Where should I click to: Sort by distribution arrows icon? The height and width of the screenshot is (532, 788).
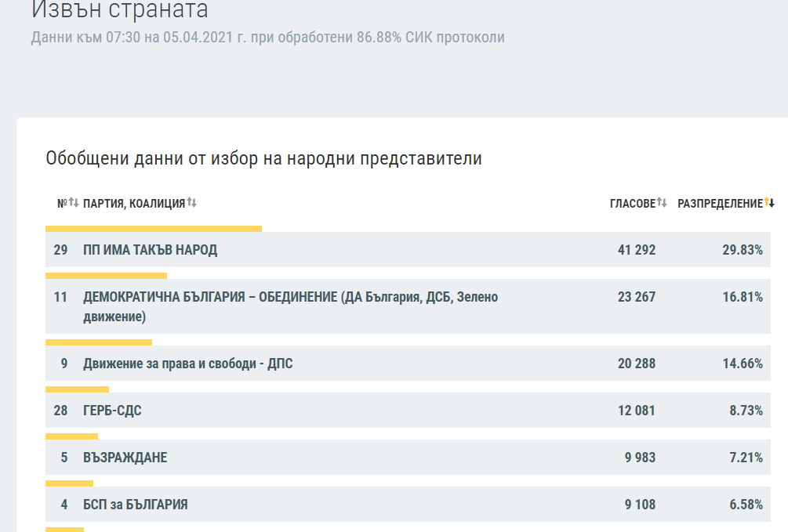coord(769,202)
